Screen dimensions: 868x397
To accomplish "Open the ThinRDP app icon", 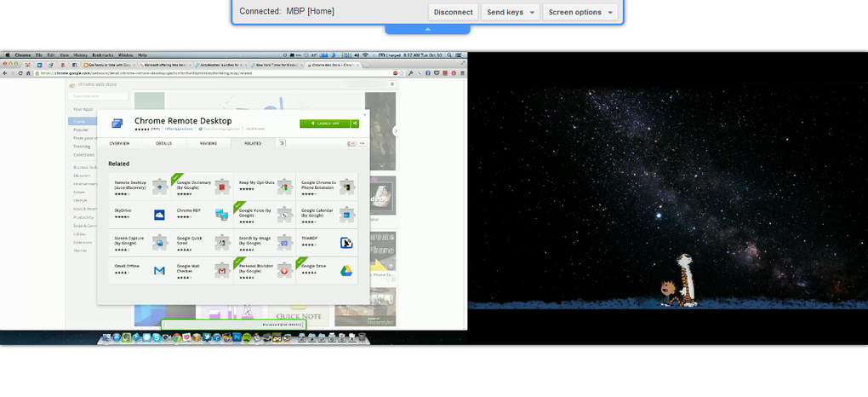I will 346,242.
